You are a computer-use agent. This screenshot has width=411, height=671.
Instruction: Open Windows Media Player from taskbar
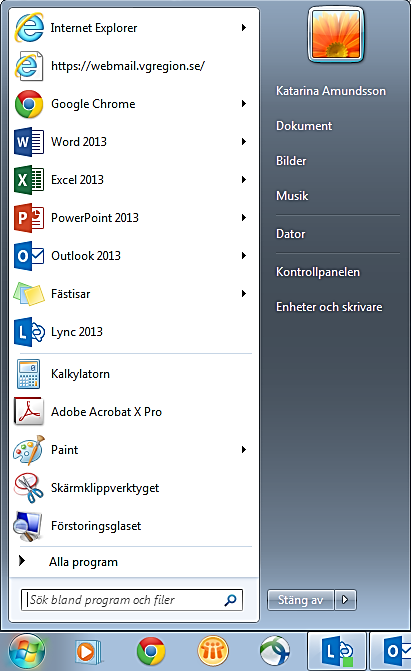coord(88,652)
